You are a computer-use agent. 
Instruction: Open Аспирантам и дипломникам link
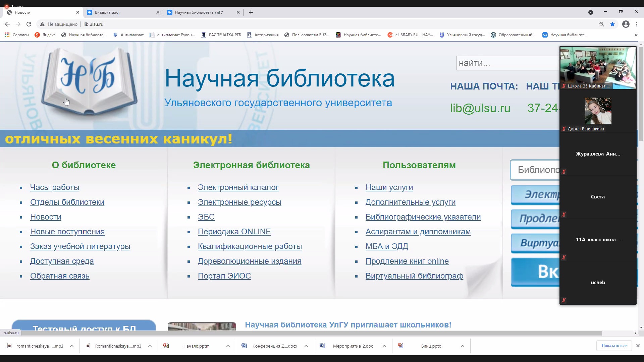(418, 232)
